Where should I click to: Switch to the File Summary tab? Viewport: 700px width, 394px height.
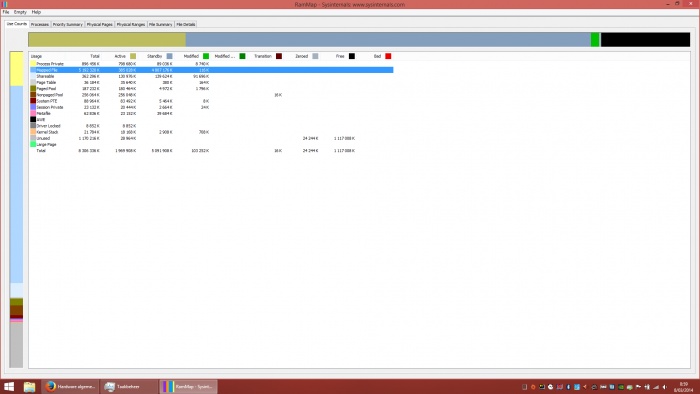[161, 25]
